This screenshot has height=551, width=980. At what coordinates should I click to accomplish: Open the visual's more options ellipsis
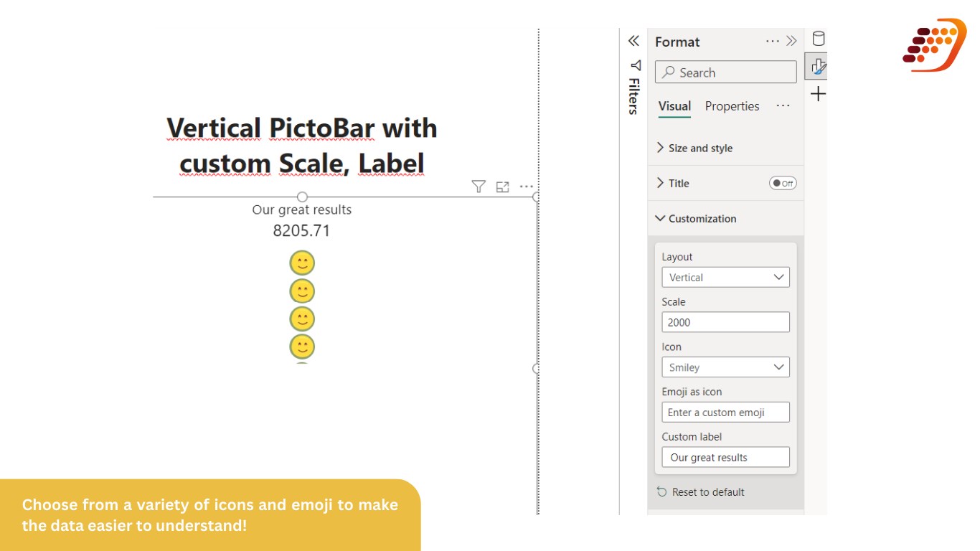click(x=527, y=187)
